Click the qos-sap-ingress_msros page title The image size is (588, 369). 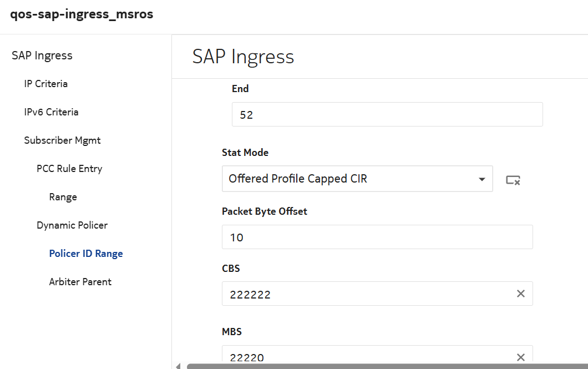[82, 14]
